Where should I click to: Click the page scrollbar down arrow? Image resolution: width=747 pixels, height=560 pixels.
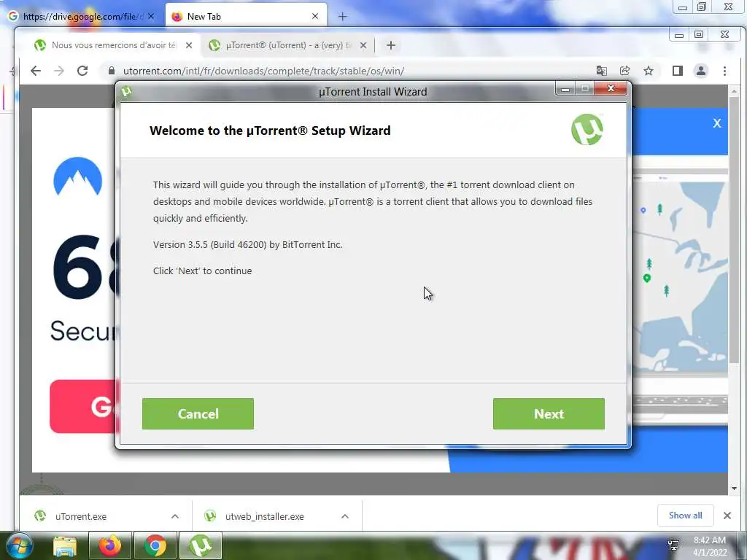pyautogui.click(x=734, y=488)
